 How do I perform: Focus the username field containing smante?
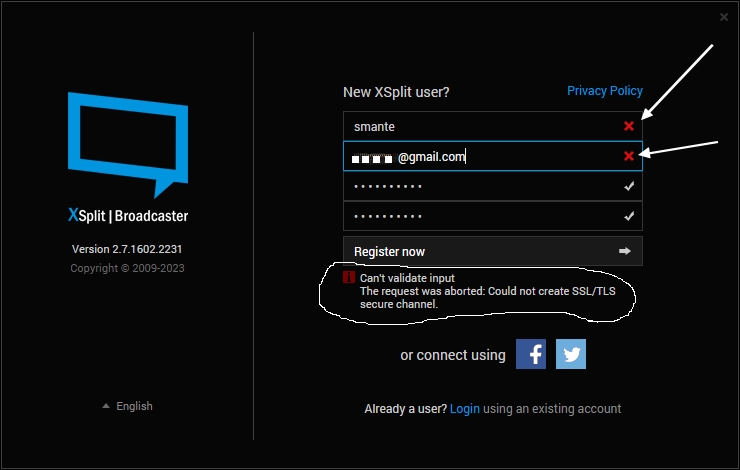point(493,126)
